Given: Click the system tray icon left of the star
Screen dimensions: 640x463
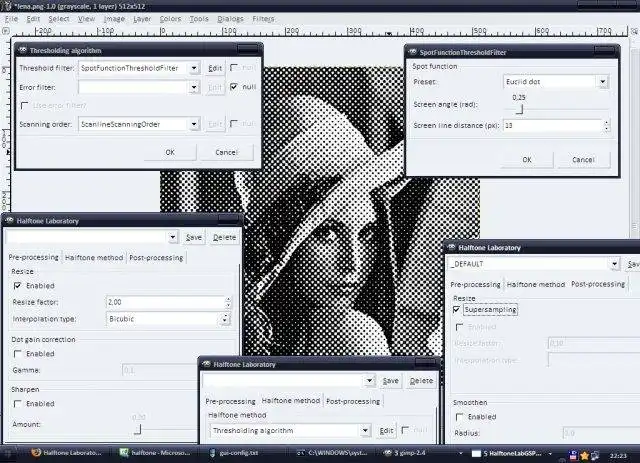Looking at the screenshot, I should coord(573,455).
